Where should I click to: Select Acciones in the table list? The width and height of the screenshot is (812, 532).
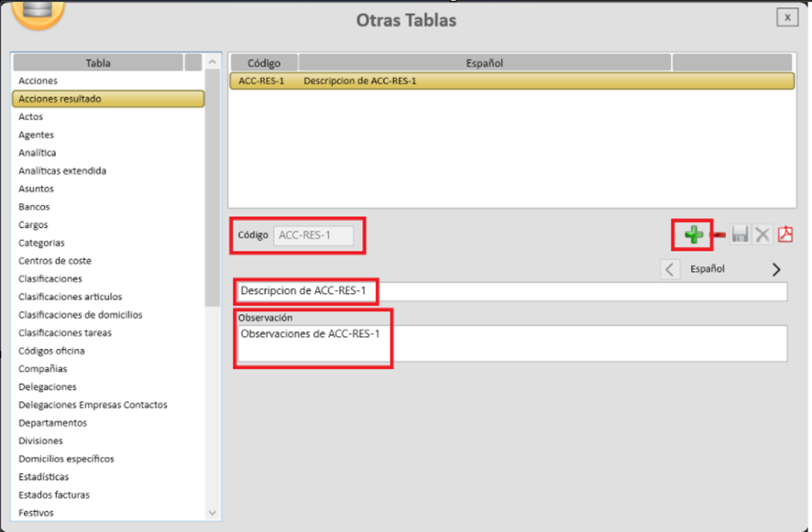[38, 81]
